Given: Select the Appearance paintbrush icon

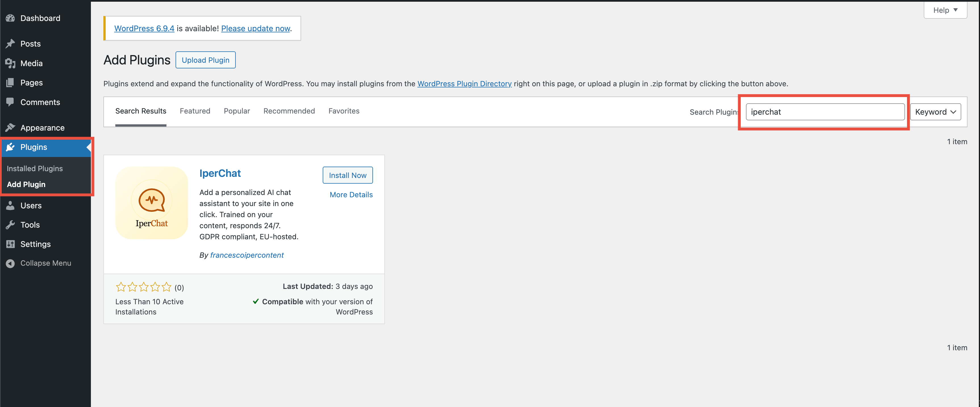Looking at the screenshot, I should coord(11,127).
